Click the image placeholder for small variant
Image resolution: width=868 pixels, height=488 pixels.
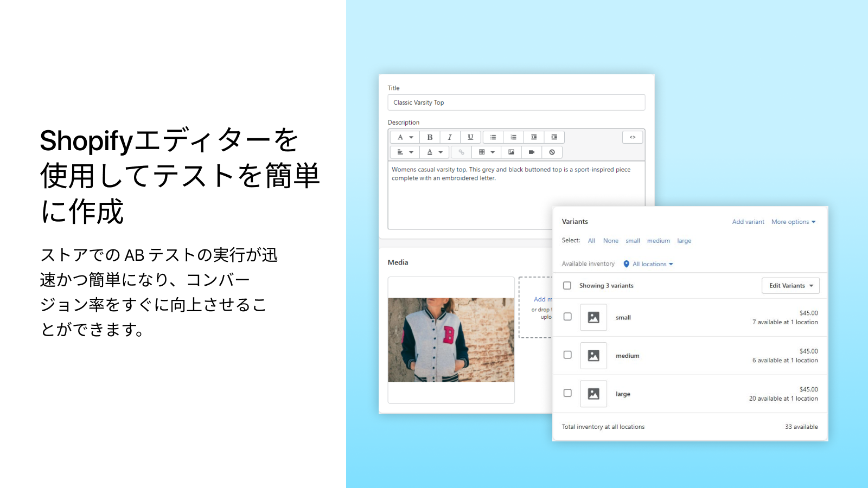(593, 317)
